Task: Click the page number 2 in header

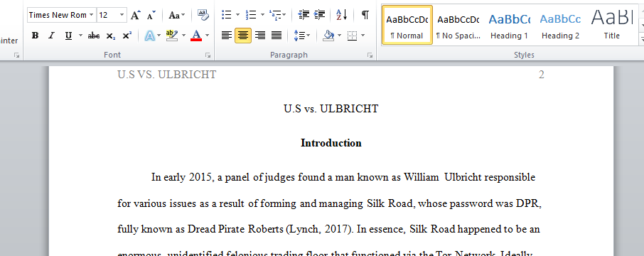Action: tap(542, 75)
